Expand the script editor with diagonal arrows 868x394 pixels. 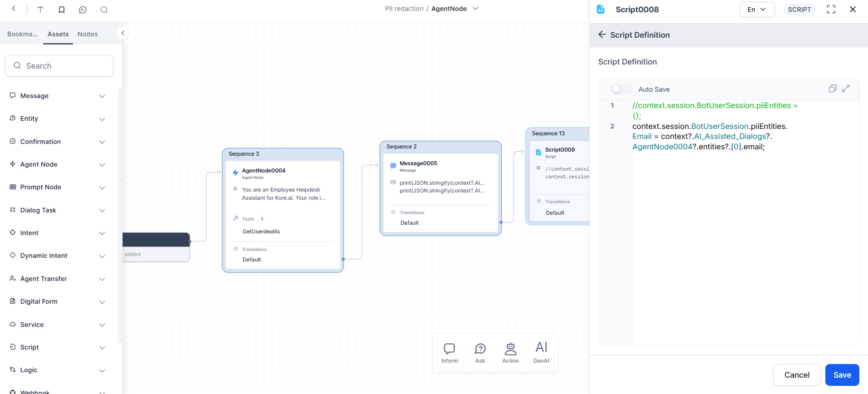tap(846, 89)
